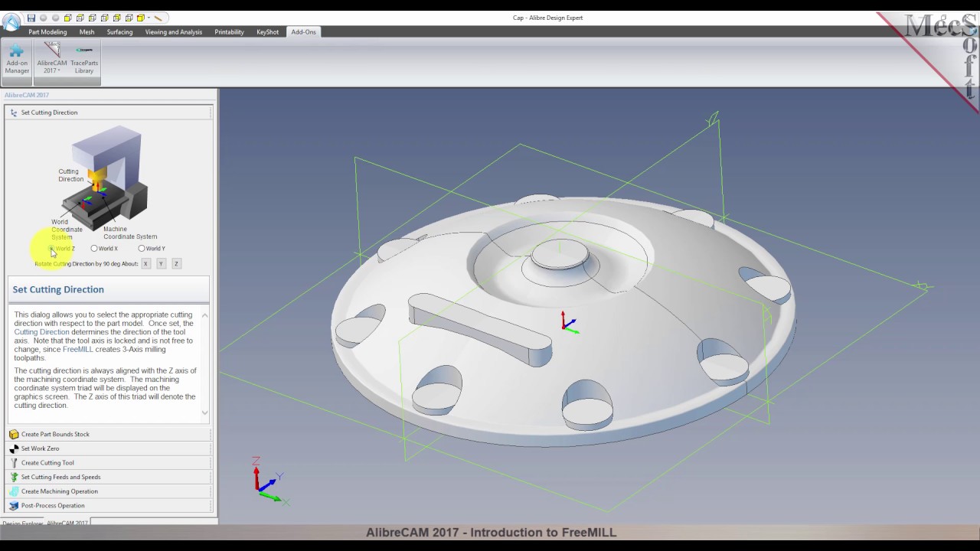Expand the Set Work Zero step
This screenshot has height=551, width=980.
point(108,448)
